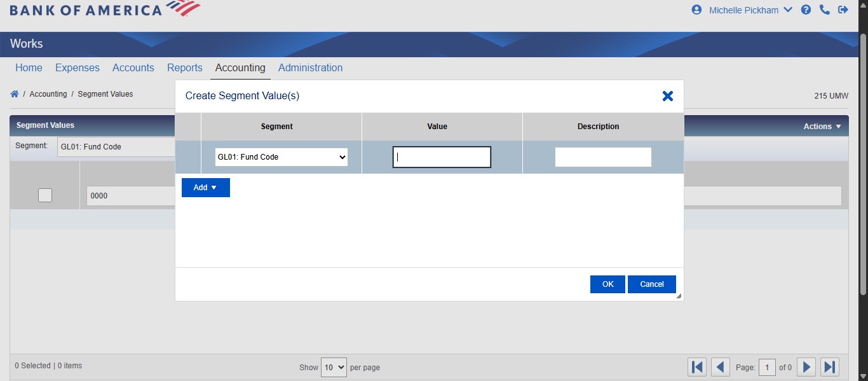Go to the previous page

[x=720, y=366]
